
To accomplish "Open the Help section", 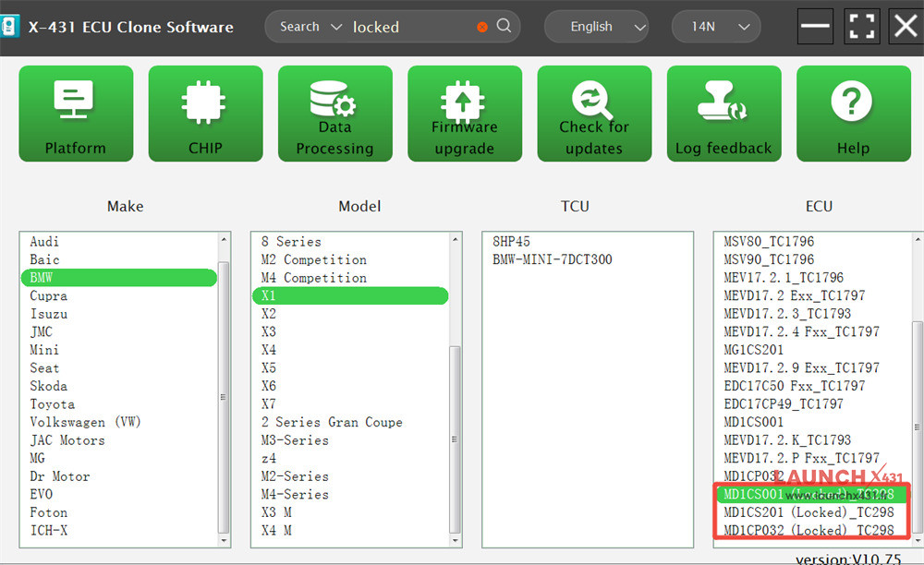I will coord(854,114).
